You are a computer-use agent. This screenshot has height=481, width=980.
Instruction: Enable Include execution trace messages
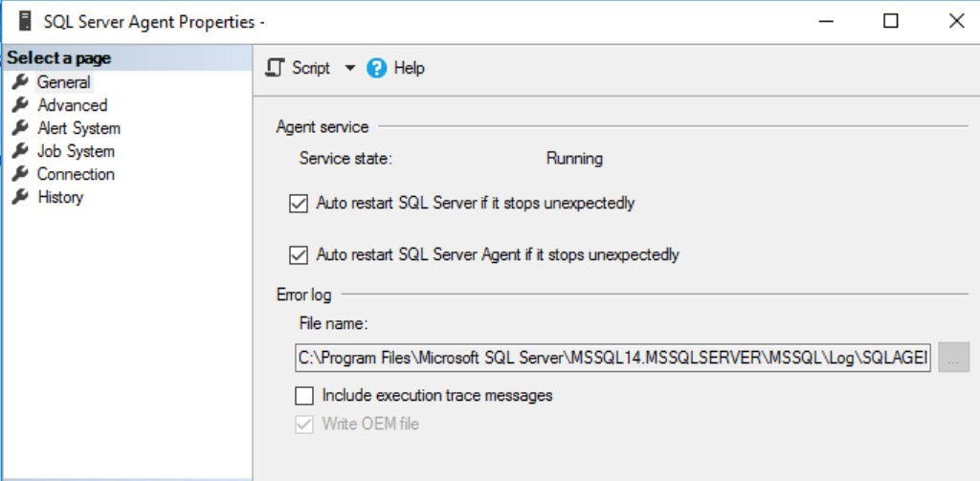coord(304,396)
